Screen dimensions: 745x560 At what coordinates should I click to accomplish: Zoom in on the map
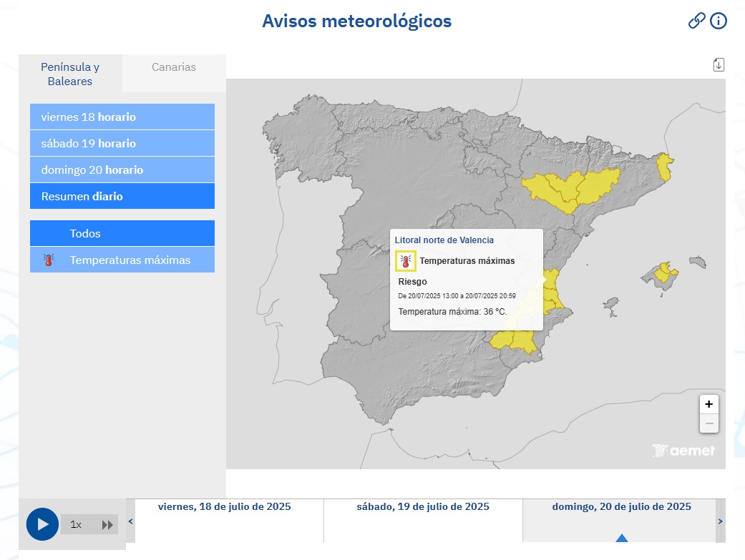(709, 404)
